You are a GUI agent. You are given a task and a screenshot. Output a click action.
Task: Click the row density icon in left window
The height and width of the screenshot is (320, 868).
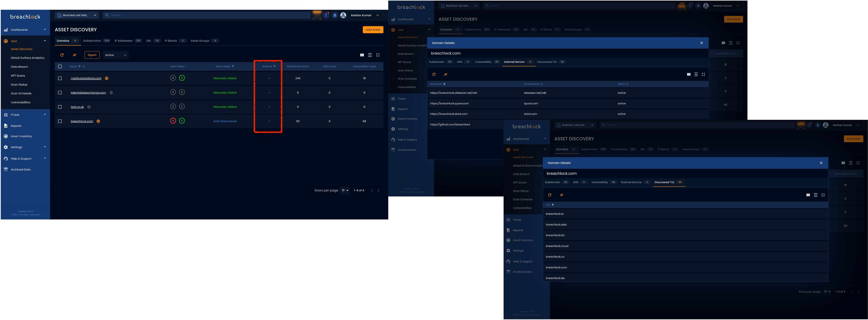coord(370,55)
